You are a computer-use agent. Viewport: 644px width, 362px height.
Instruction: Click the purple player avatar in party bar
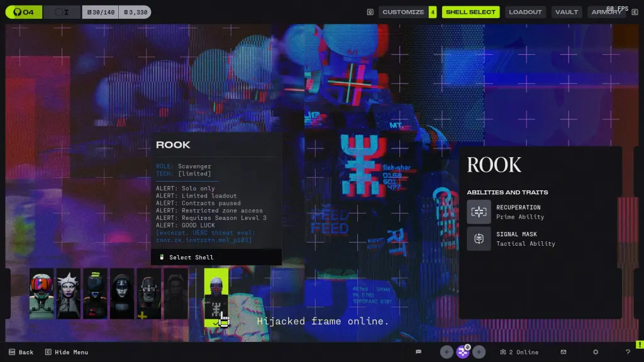pyautogui.click(x=463, y=352)
